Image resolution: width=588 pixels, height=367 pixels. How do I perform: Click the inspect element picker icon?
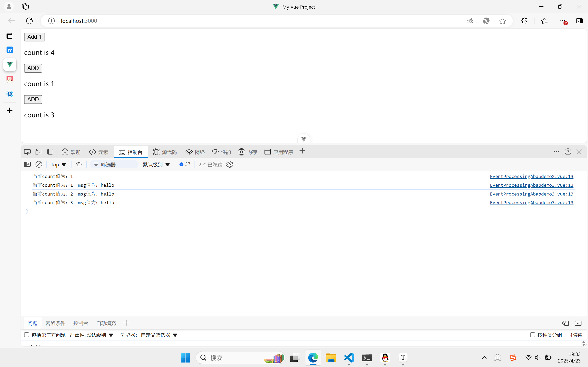[27, 152]
